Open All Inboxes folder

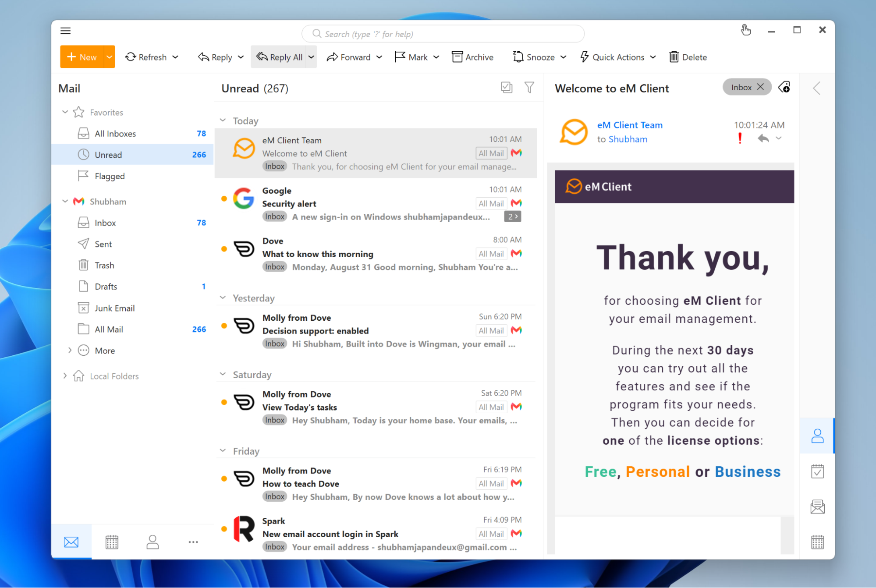tap(132, 134)
